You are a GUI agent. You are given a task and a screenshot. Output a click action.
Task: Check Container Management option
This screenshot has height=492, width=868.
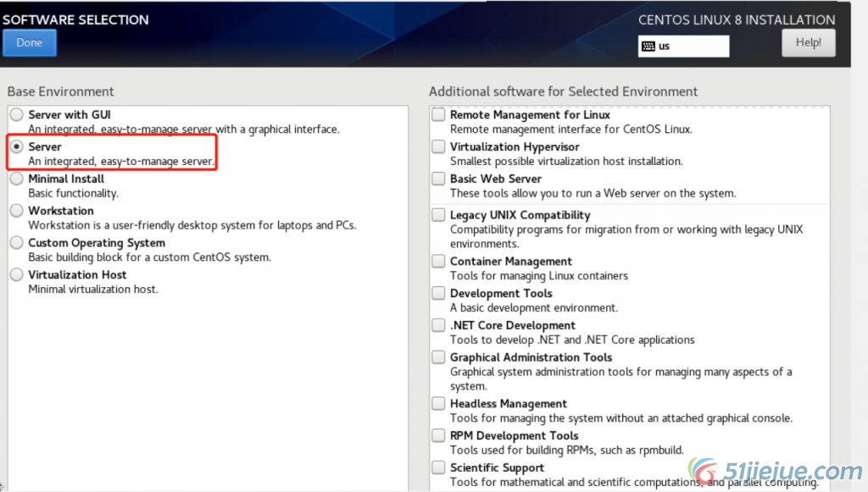pos(438,262)
